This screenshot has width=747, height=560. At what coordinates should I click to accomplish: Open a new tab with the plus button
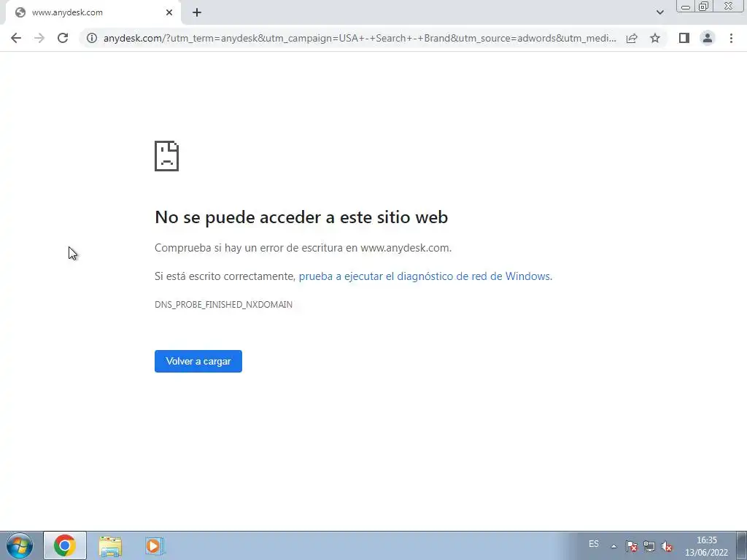(x=197, y=12)
